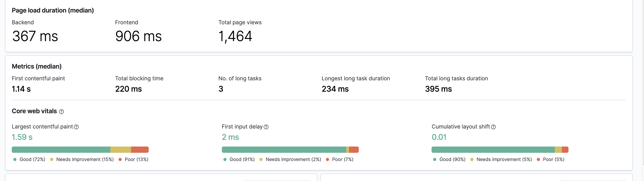Click the Page load duration (median) heading
The image size is (644, 181).
pyautogui.click(x=53, y=11)
